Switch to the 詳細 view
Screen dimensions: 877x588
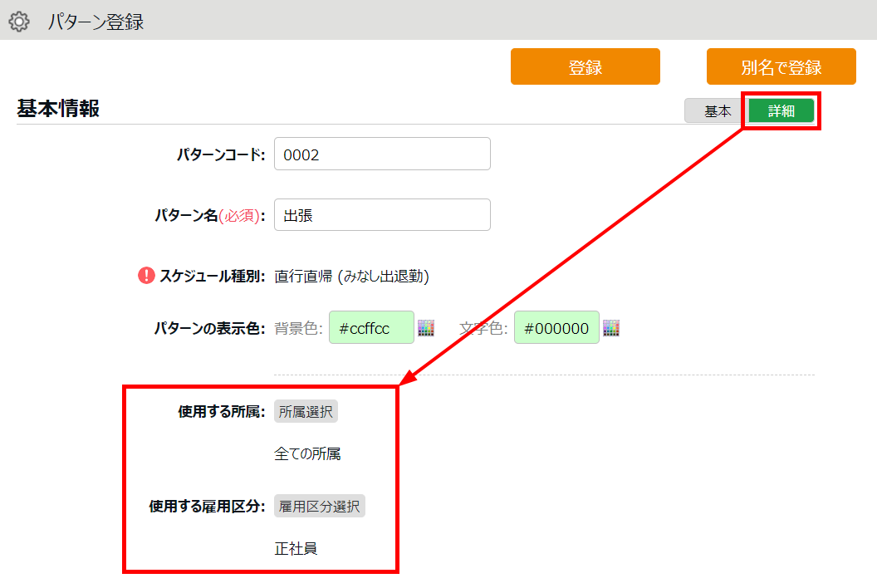click(781, 111)
